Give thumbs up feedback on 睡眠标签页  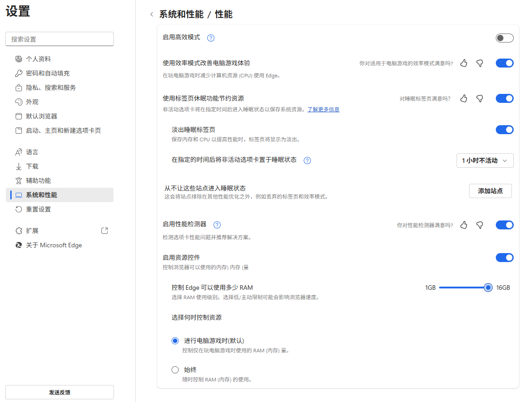463,98
